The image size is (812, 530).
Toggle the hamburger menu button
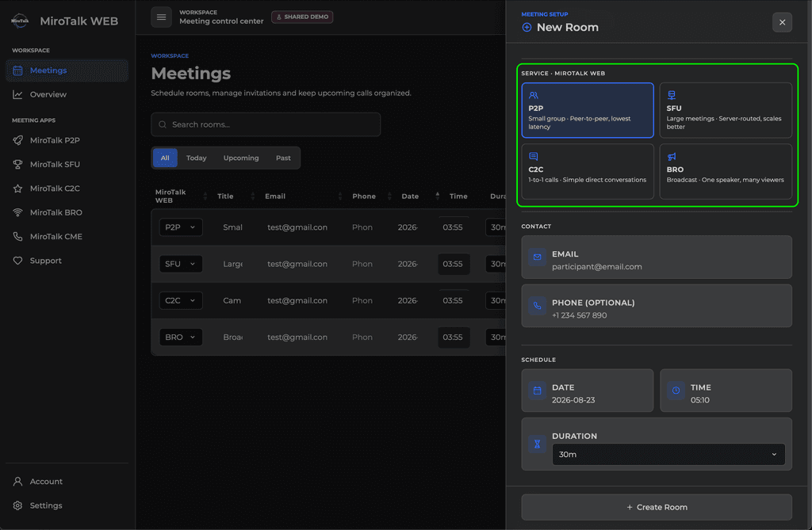pos(162,17)
